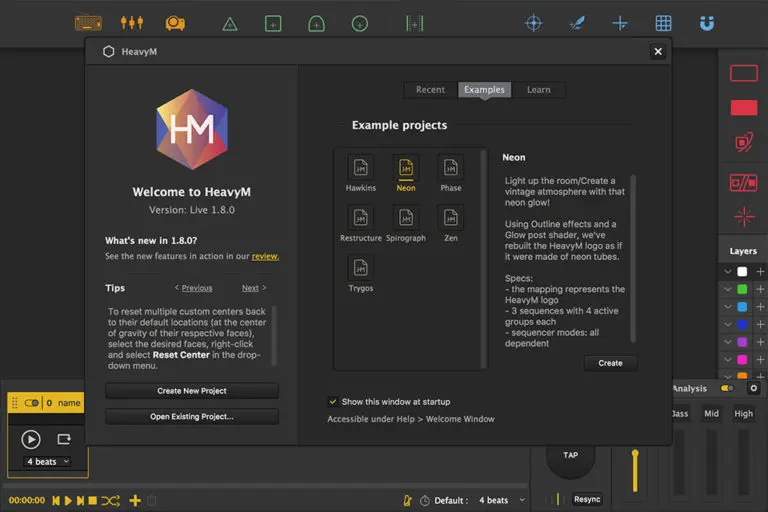
Task: Click the plus next to magenta layer
Action: (x=760, y=360)
